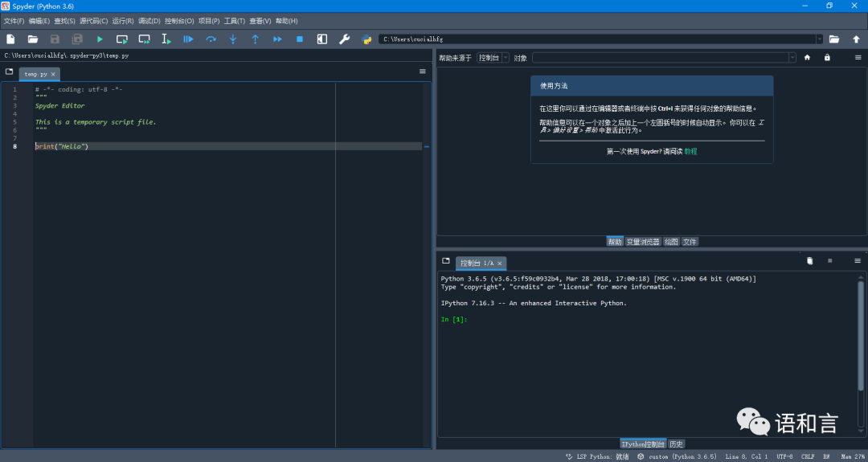Open the 查看(V) menu
The height and width of the screenshot is (462, 868).
[x=260, y=21]
